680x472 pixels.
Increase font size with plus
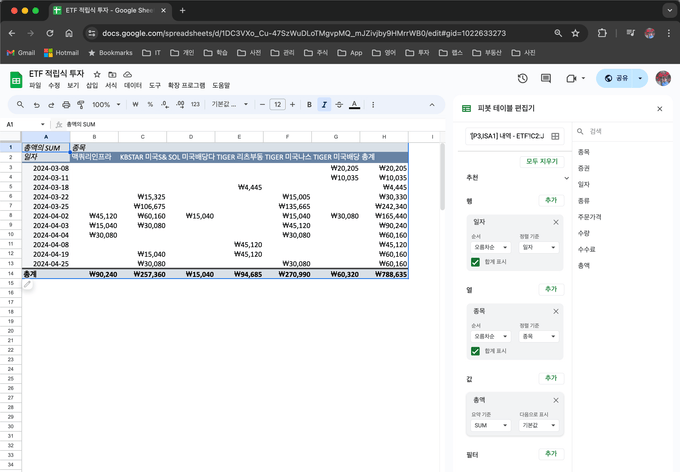tap(292, 105)
